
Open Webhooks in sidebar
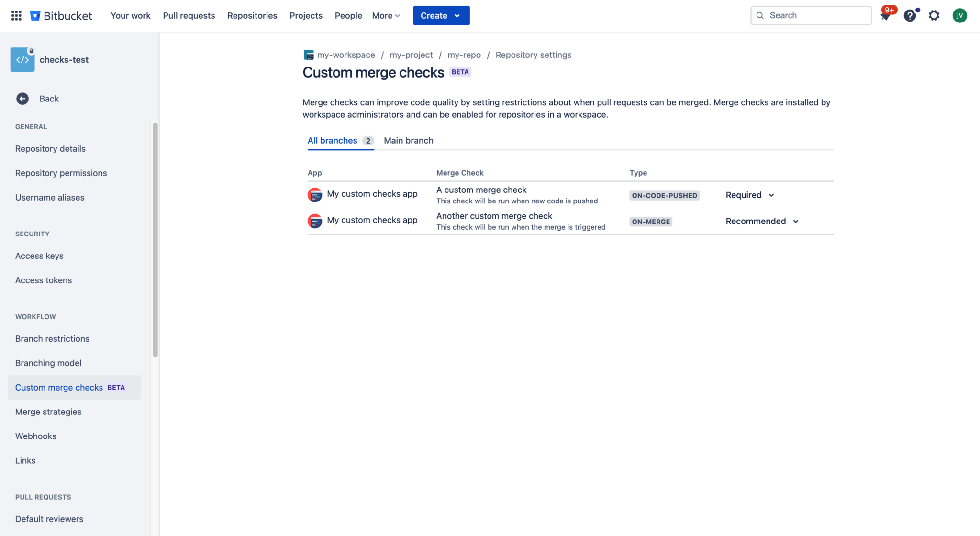(x=36, y=436)
